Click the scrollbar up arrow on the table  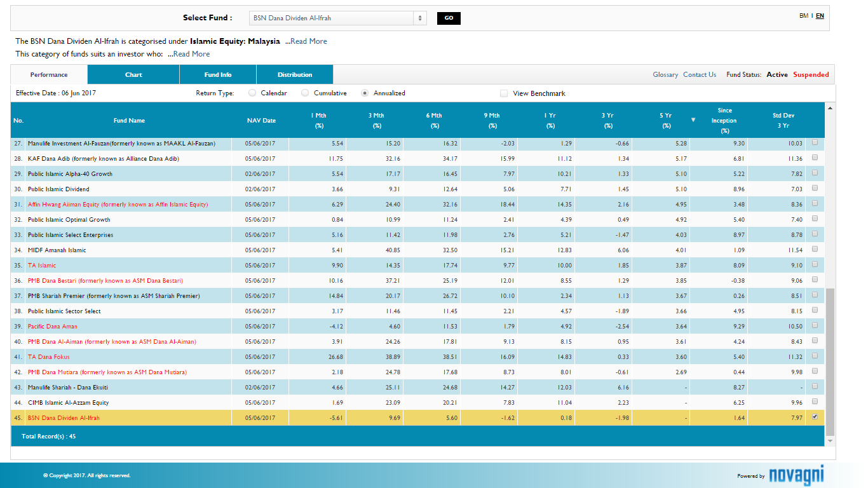pos(829,107)
